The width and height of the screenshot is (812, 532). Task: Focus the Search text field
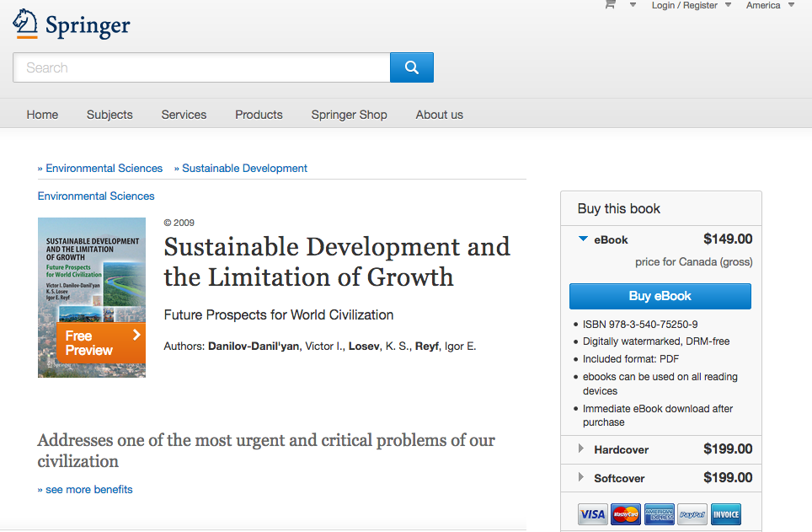click(x=201, y=67)
